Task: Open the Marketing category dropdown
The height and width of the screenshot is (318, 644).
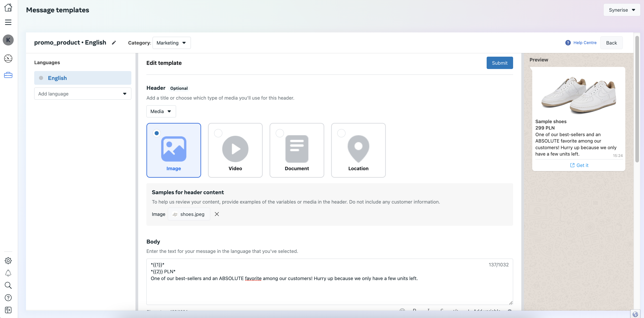Action: [171, 43]
